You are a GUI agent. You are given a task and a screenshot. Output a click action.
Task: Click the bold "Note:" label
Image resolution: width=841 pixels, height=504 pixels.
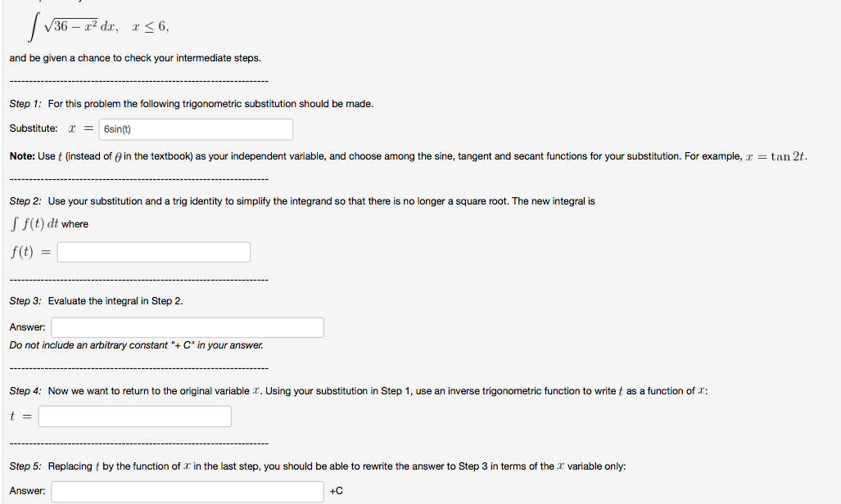(x=22, y=156)
